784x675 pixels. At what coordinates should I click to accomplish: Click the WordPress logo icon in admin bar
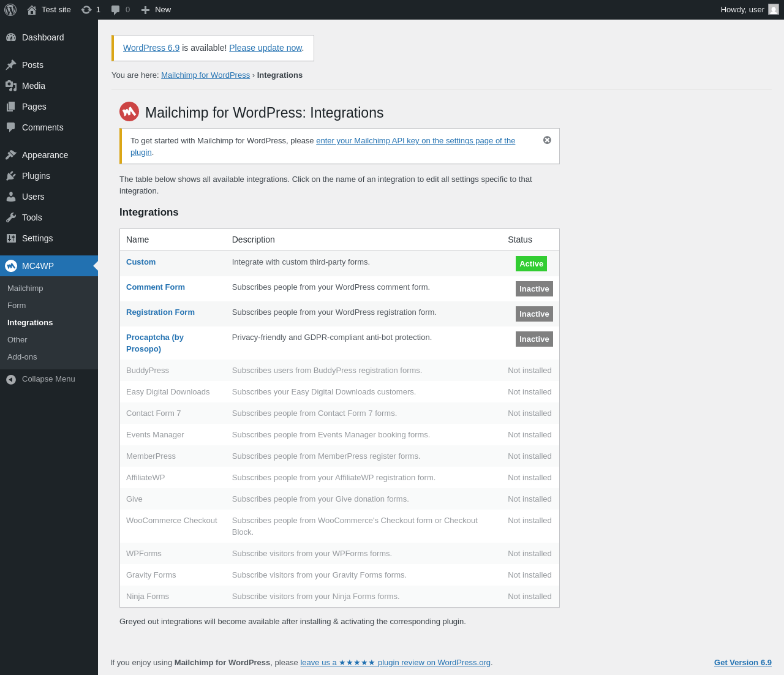(10, 10)
